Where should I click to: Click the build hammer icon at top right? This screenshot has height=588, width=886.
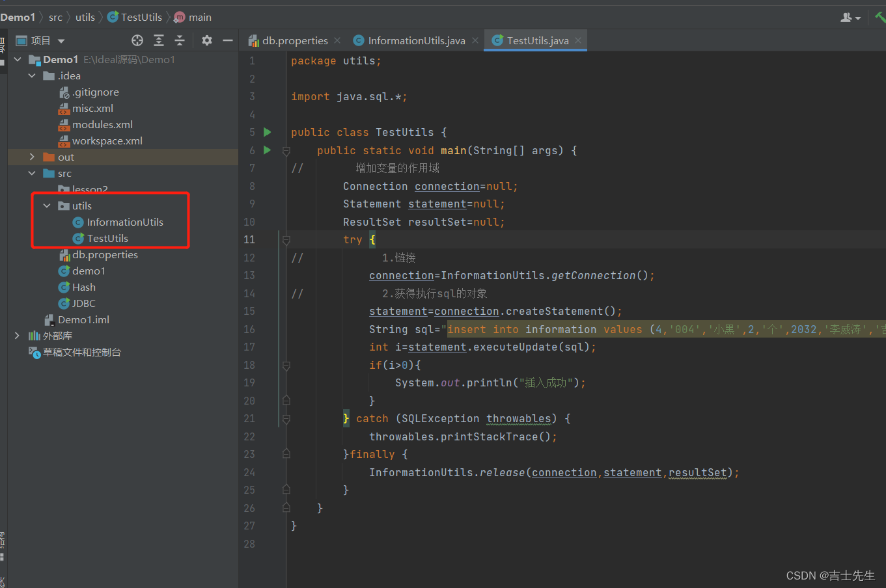(x=880, y=18)
